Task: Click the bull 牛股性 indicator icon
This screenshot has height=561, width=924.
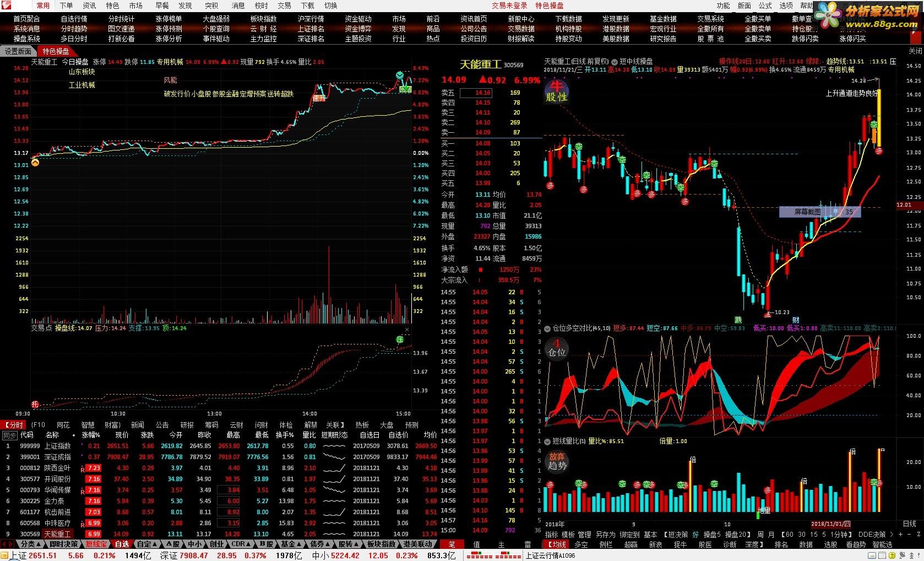Action: [x=556, y=91]
